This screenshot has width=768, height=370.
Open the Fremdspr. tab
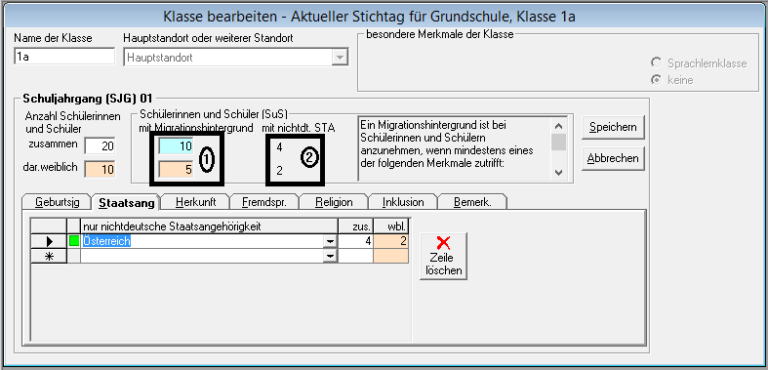tap(264, 202)
